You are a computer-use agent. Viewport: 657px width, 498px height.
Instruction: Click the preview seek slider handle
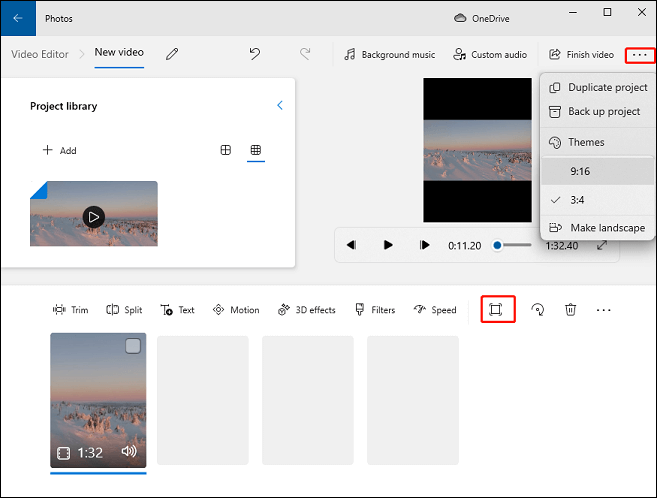497,245
